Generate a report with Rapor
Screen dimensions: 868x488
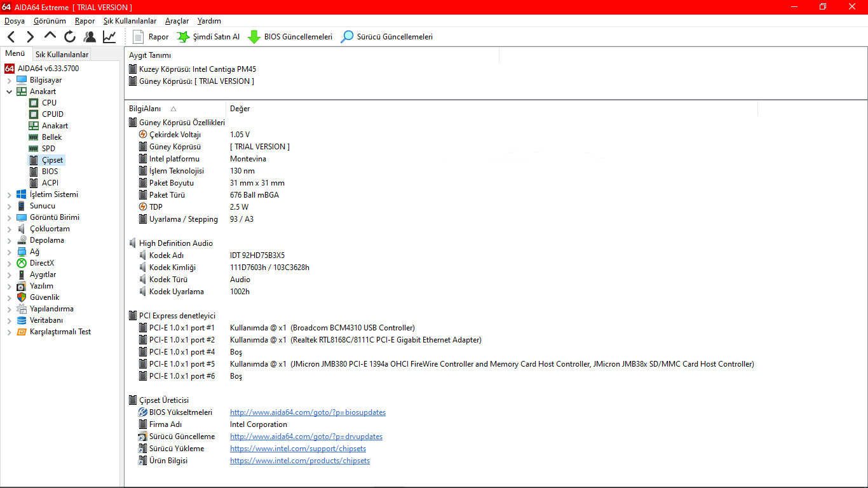(x=151, y=37)
